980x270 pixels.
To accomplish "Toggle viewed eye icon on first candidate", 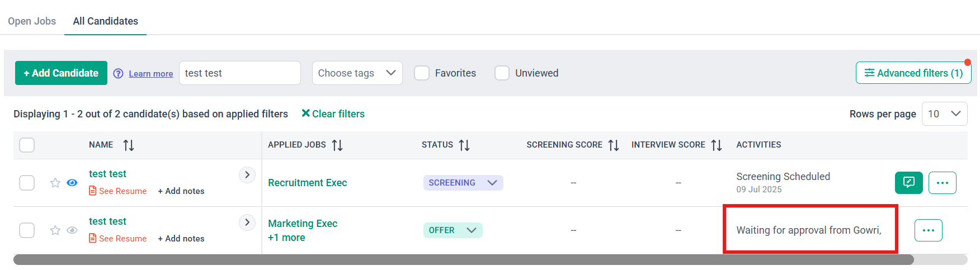I will click(72, 183).
